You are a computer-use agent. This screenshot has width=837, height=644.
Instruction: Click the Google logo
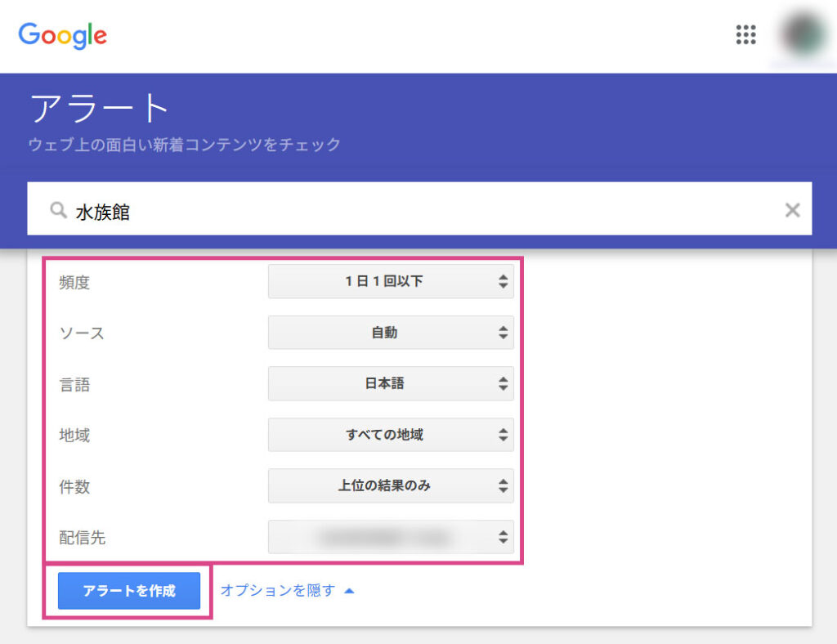coord(63,34)
